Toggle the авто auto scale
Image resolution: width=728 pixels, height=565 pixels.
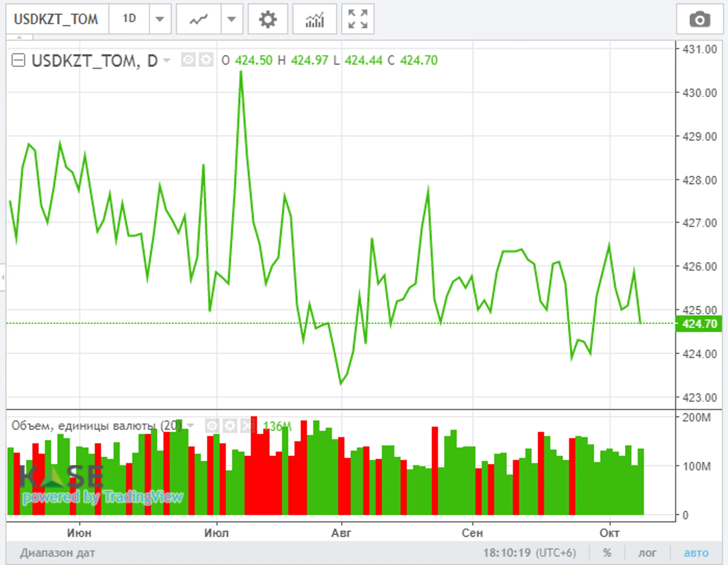(696, 553)
